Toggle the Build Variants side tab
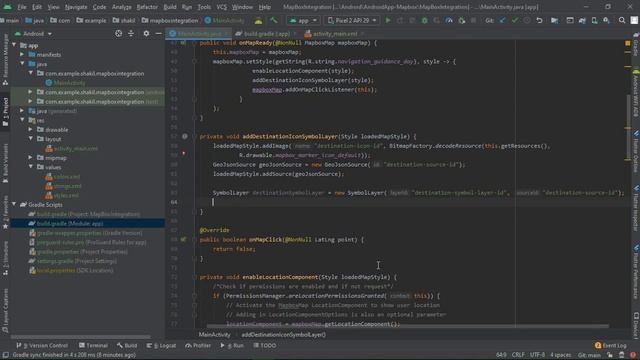This screenshot has height=360, width=640. 5,162
